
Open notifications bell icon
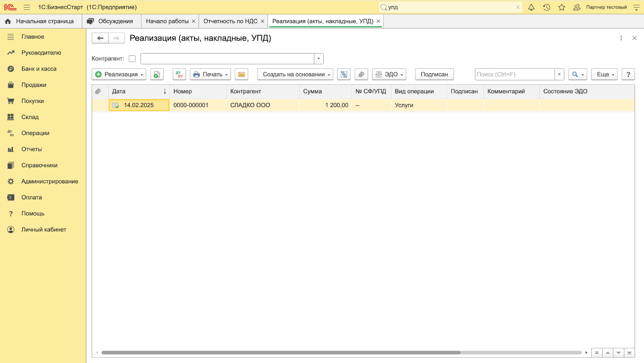tap(531, 7)
